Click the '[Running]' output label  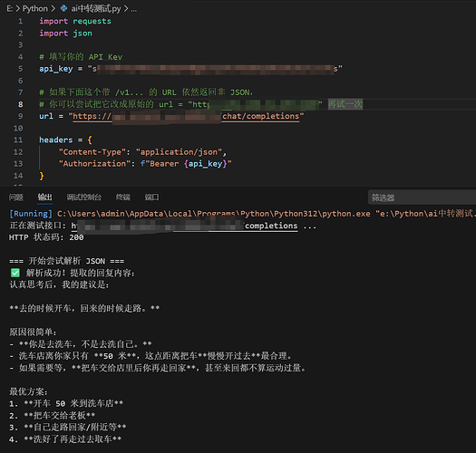click(31, 214)
